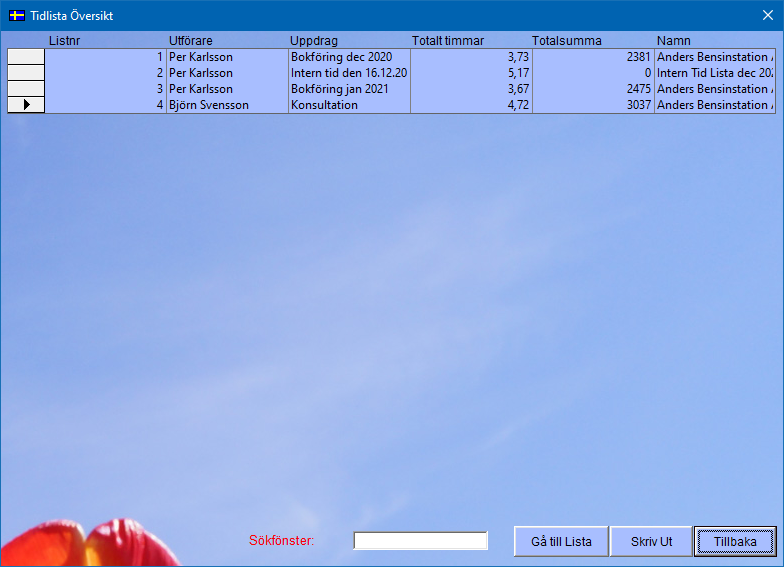The image size is (784, 567).
Task: Select the Bokföring jan 2021 cell
Action: 349,89
